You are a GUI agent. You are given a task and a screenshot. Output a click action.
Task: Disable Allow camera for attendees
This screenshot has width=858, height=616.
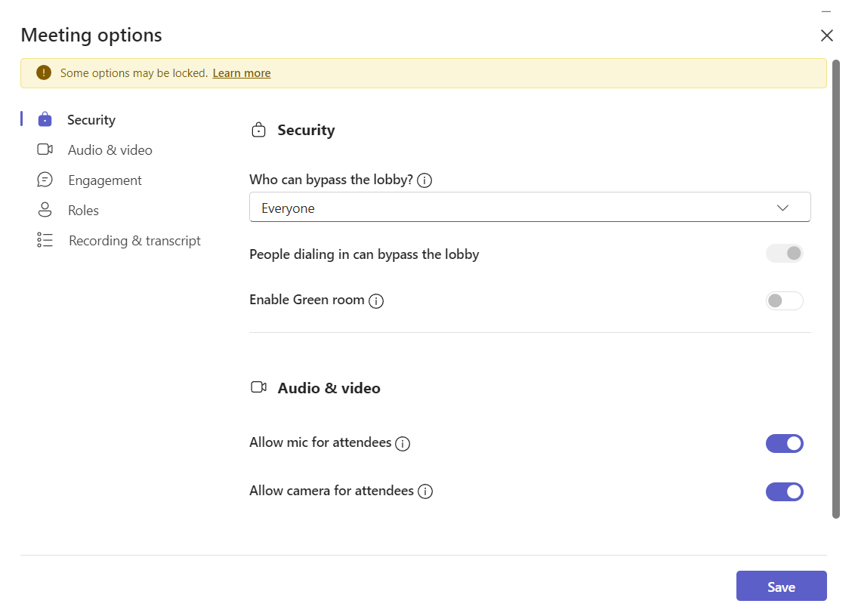[784, 491]
